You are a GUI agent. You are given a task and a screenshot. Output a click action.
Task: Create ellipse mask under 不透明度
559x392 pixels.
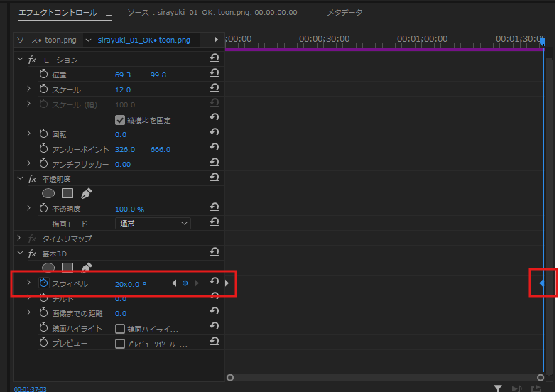point(48,193)
